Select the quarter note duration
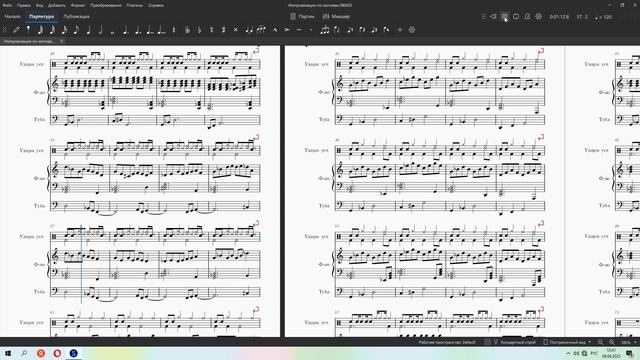Screen dimensions: 640x360 click(x=88, y=29)
